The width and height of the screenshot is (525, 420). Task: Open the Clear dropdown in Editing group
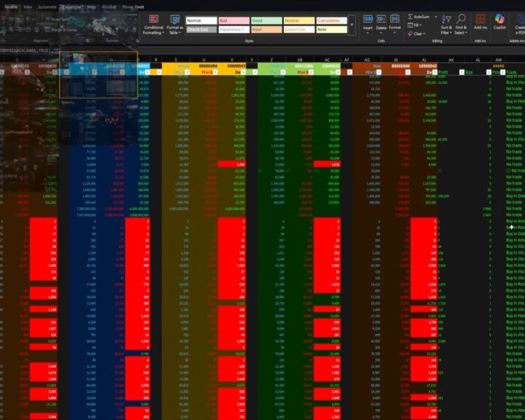(419, 34)
